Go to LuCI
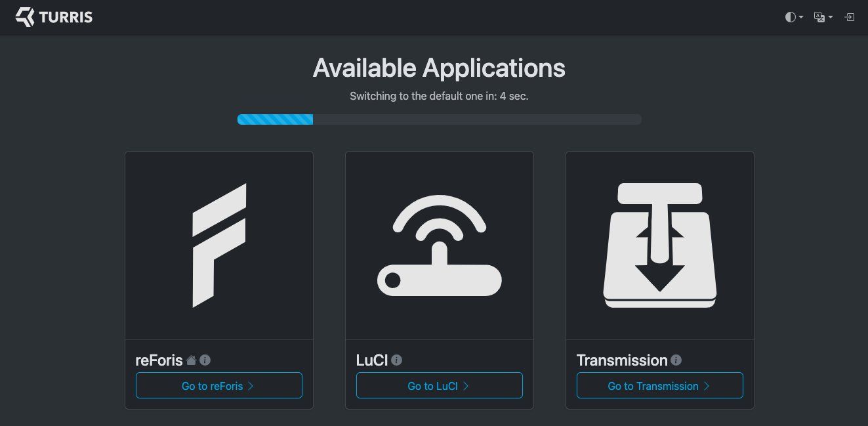868x426 pixels. (440, 385)
